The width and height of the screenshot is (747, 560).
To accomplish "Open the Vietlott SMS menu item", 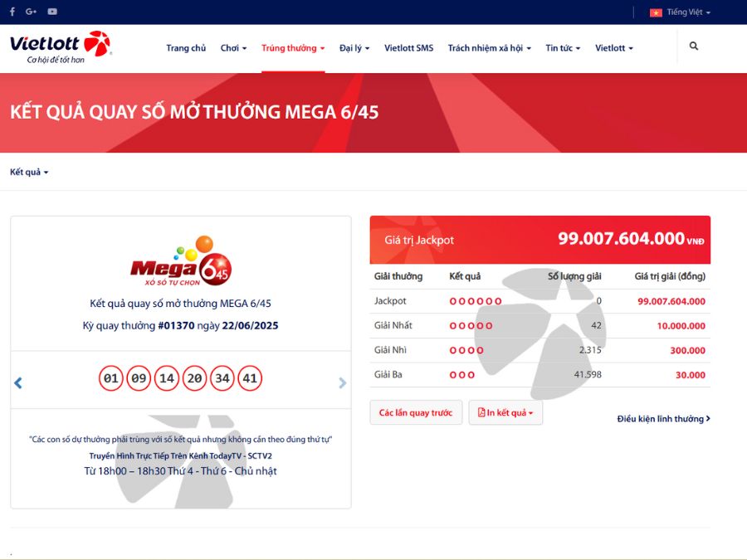I will (x=408, y=47).
